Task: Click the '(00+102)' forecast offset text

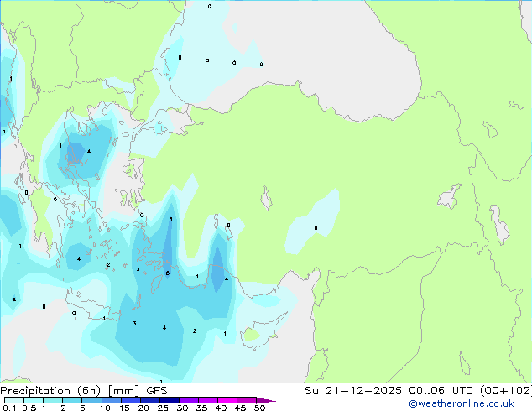Action: click(506, 391)
